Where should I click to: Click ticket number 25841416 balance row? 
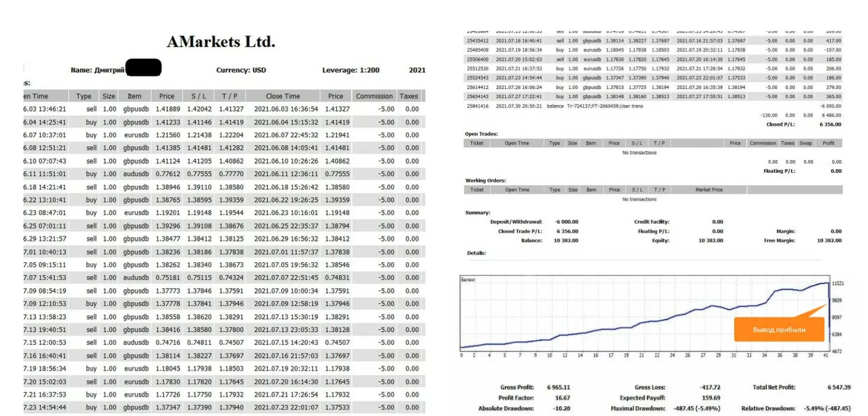478,106
